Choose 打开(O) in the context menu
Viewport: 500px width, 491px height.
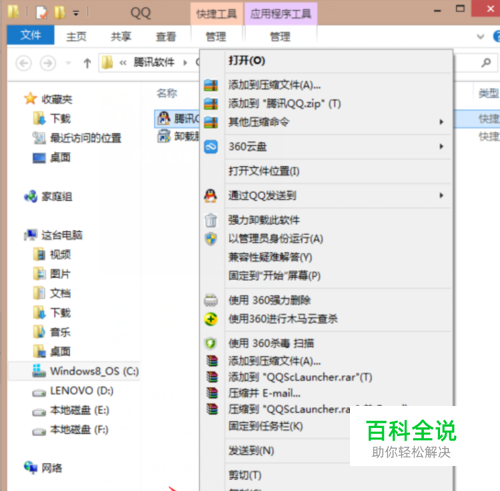point(338,61)
